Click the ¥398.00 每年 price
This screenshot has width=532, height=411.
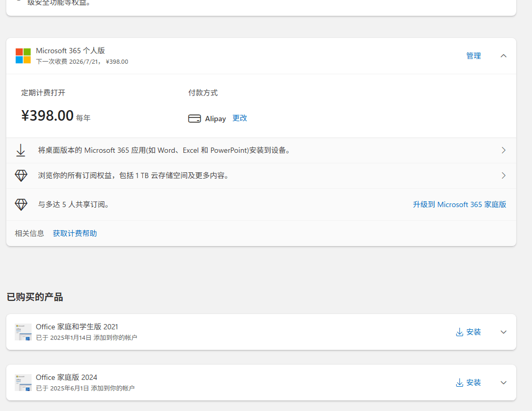(56, 116)
